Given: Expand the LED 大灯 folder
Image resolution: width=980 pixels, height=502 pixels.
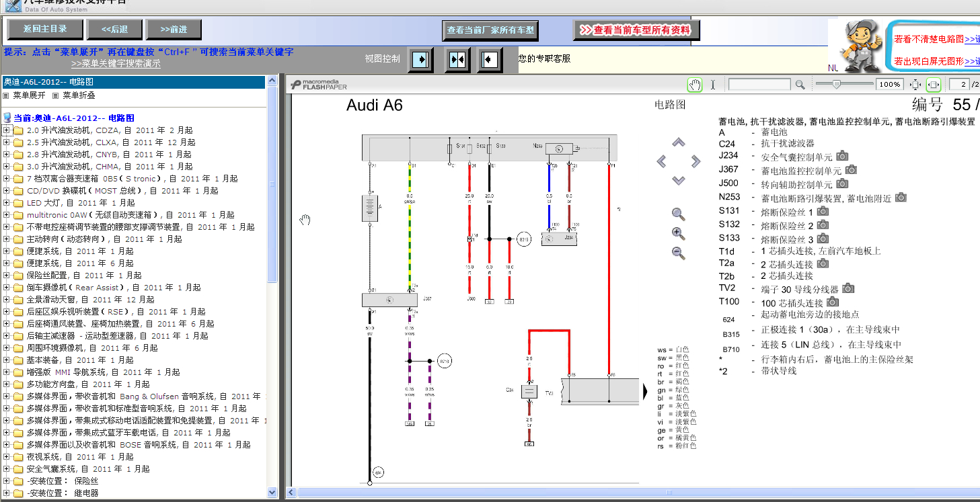Looking at the screenshot, I should pyautogui.click(x=7, y=203).
